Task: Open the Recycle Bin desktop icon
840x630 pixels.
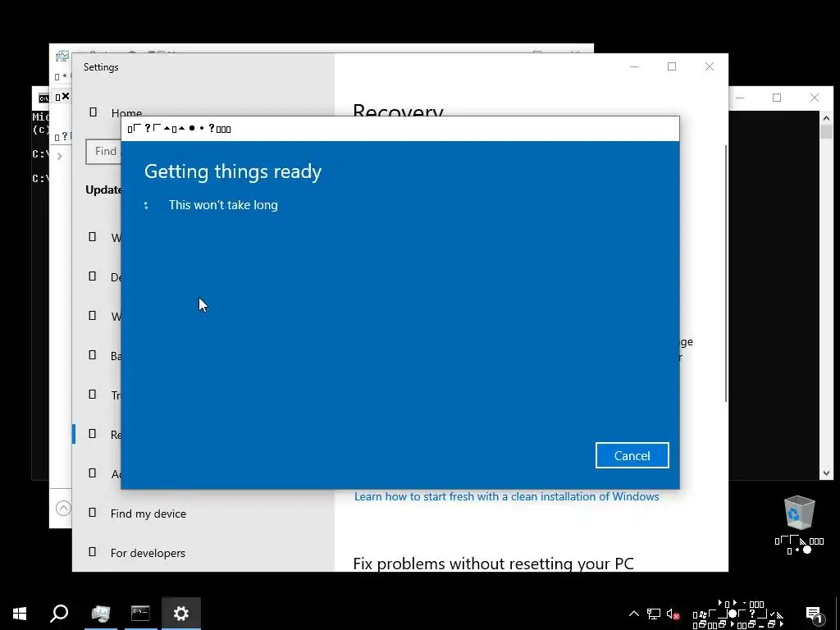Action: 799,524
